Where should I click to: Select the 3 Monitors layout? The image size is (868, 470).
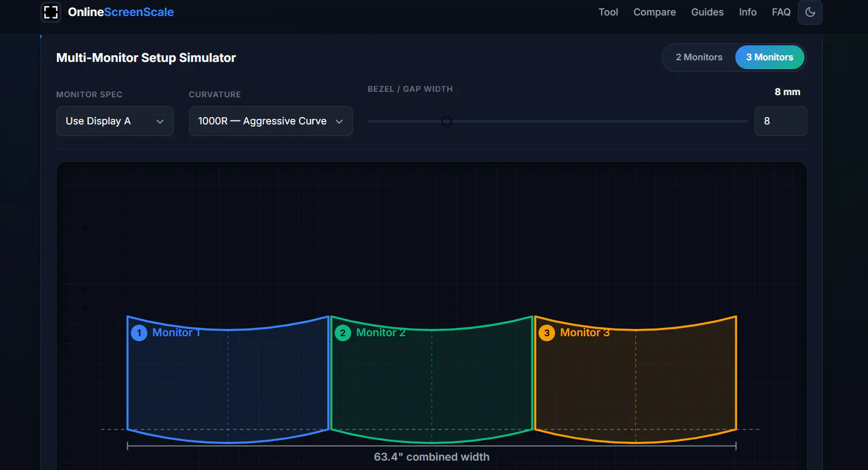click(x=770, y=58)
